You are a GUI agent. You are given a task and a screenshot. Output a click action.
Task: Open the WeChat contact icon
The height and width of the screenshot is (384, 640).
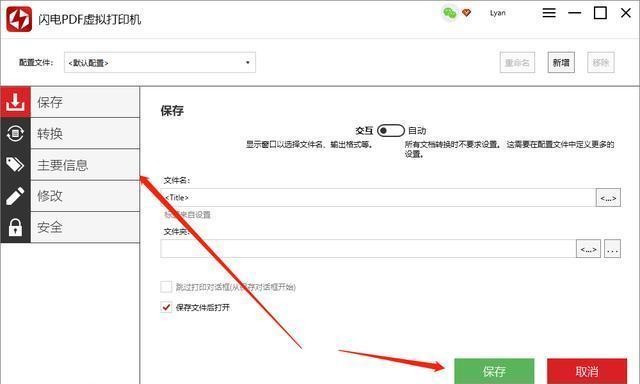[x=449, y=13]
